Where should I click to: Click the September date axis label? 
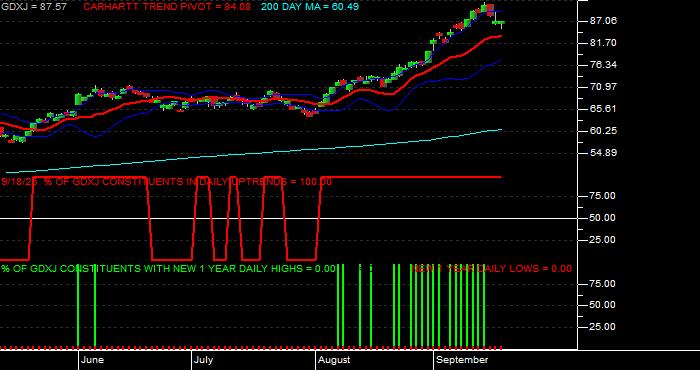pos(462,360)
